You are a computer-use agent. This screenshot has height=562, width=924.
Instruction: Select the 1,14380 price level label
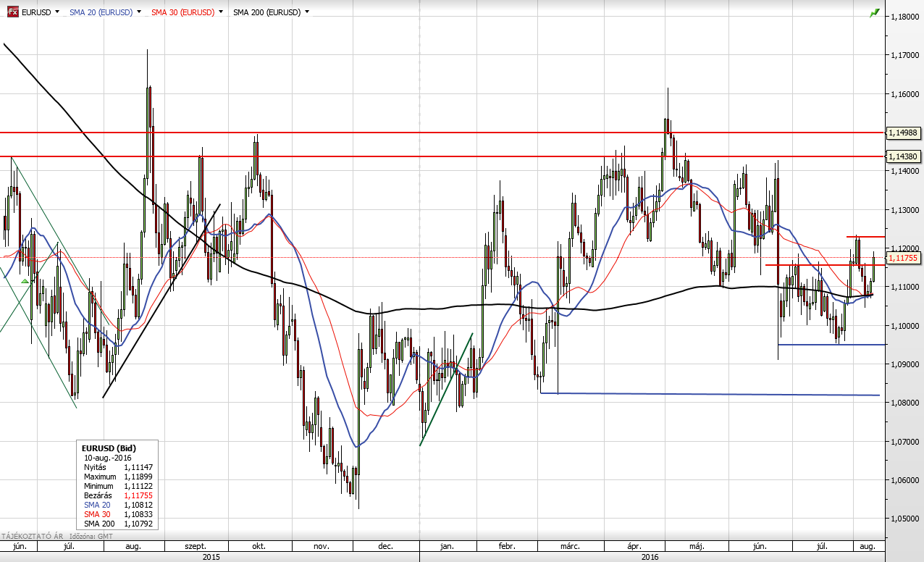(905, 156)
